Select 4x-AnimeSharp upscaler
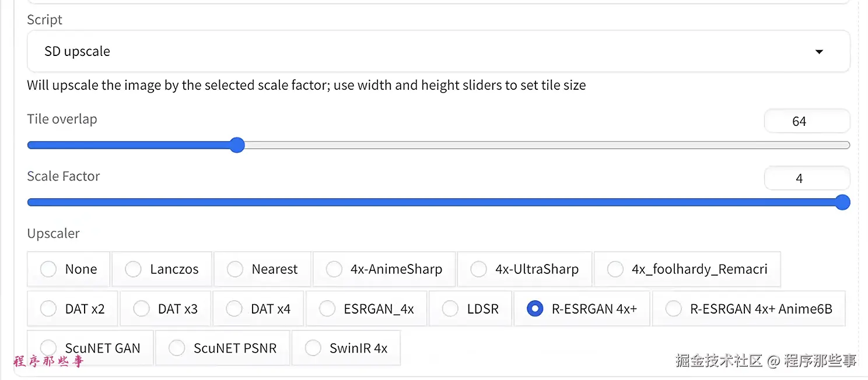 pyautogui.click(x=334, y=269)
